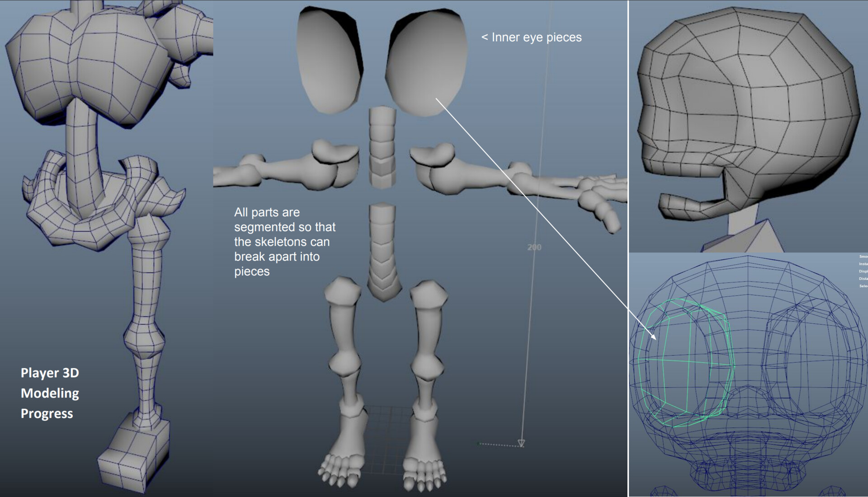The height and width of the screenshot is (497, 868).
Task: Click the white arrowhead pointing into the eye socket
Action: click(654, 337)
